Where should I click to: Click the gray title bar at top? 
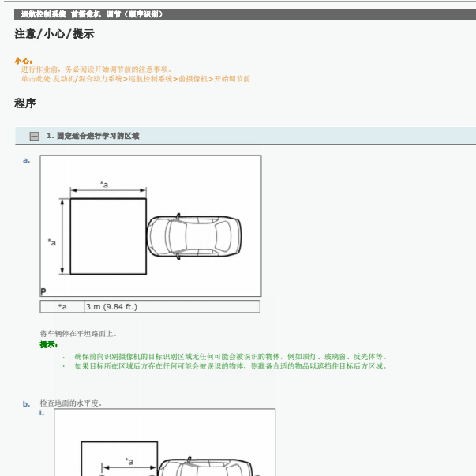tap(245, 14)
